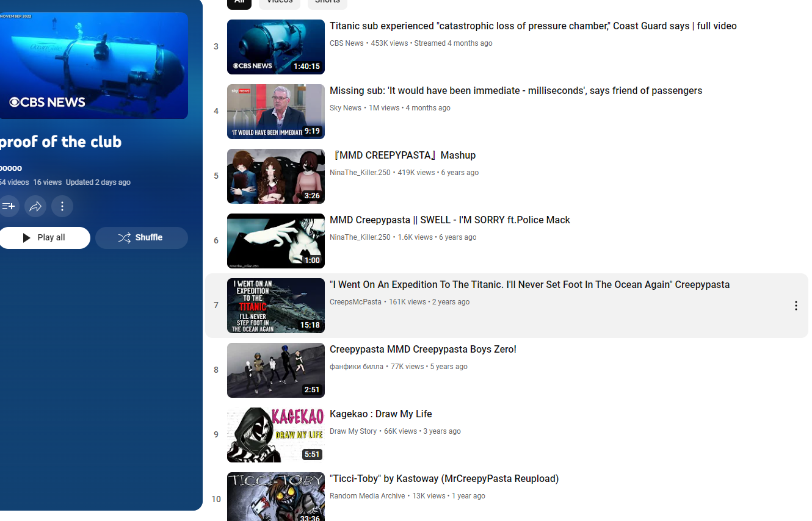This screenshot has width=812, height=521.
Task: Visit CBS News channel link
Action: (x=347, y=43)
